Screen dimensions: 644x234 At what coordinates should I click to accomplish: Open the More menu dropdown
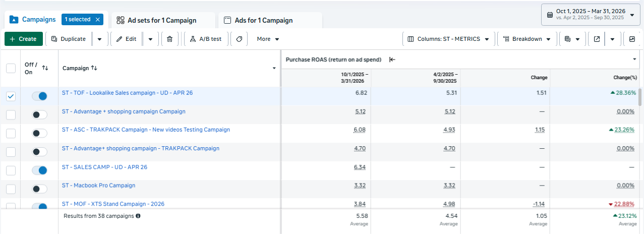click(x=268, y=39)
